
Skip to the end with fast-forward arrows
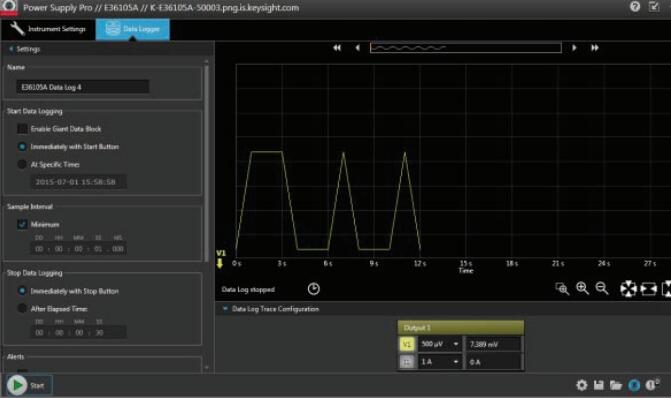(595, 48)
